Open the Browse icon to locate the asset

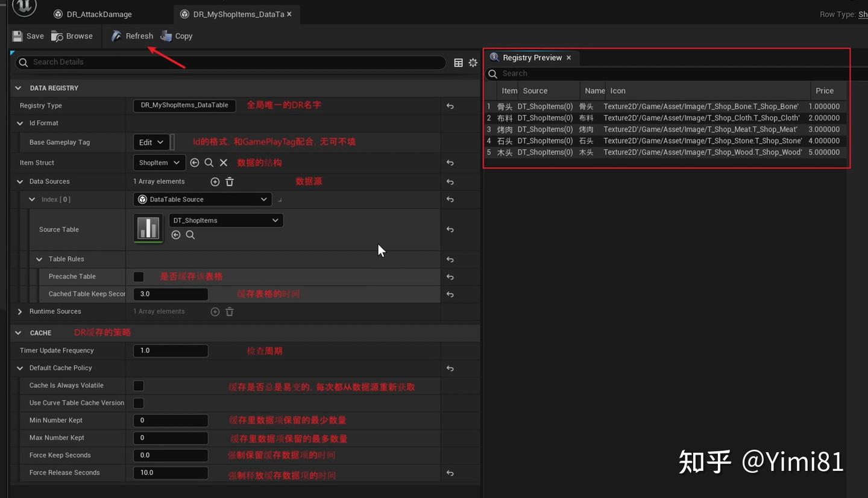pos(58,36)
